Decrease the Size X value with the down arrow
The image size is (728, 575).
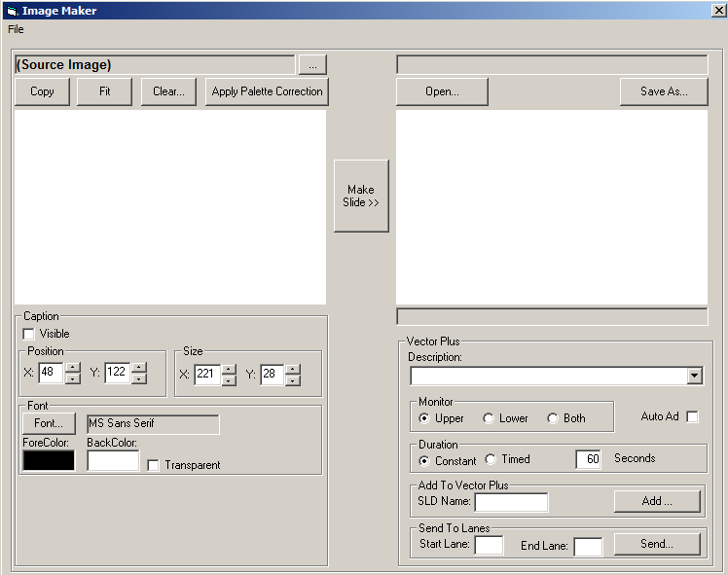click(229, 380)
